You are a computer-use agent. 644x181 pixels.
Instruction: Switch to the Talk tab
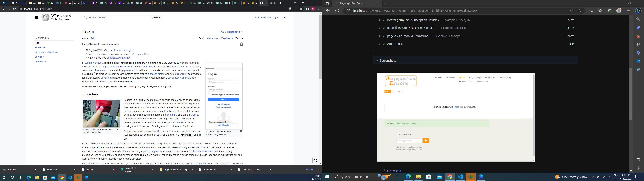[x=93, y=38]
